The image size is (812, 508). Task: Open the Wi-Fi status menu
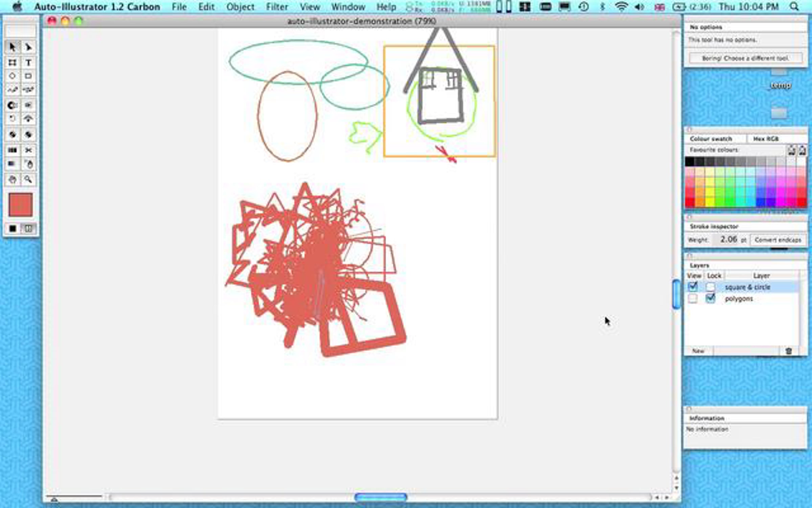click(621, 6)
